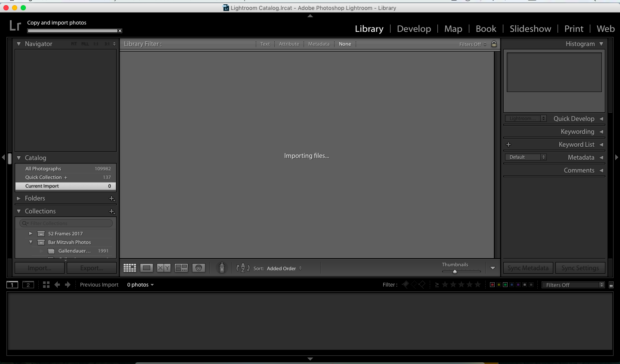Open the Filters Off filmstrip dropdown

pyautogui.click(x=573, y=285)
